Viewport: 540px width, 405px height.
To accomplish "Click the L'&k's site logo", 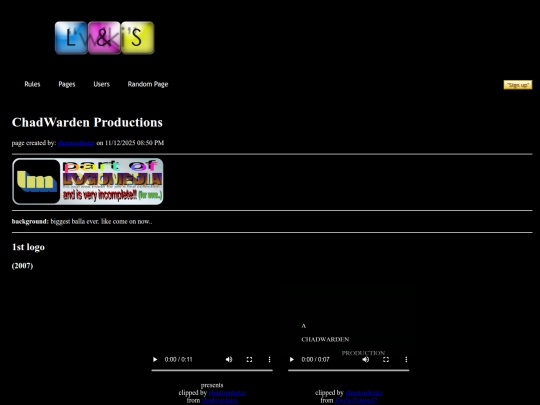I will [105, 38].
